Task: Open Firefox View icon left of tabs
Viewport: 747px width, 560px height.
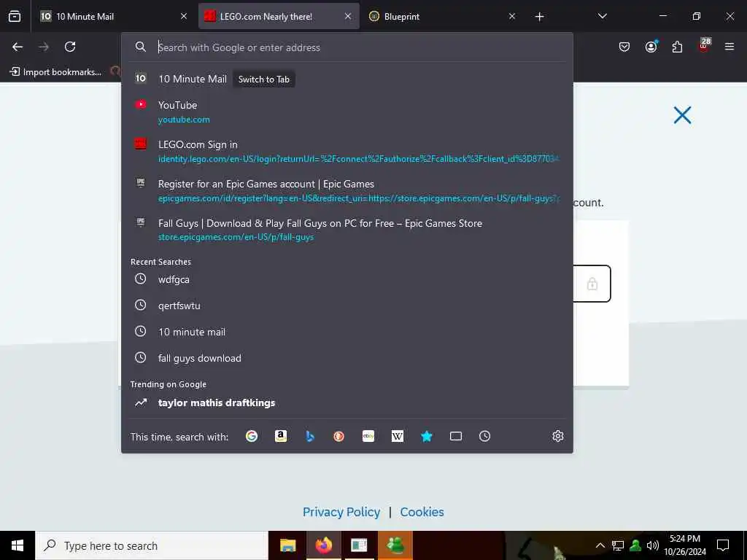Action: click(15, 17)
